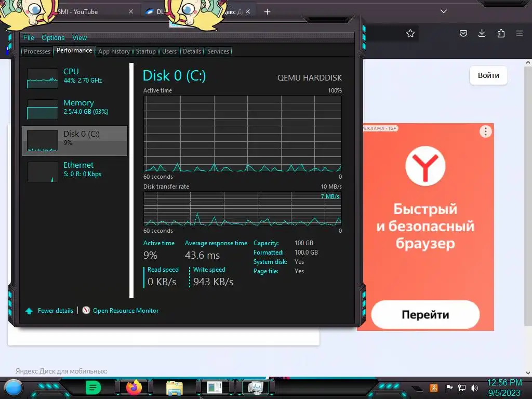Select the Memory performance item
Viewport: 532px width, 399px height.
tap(75, 109)
